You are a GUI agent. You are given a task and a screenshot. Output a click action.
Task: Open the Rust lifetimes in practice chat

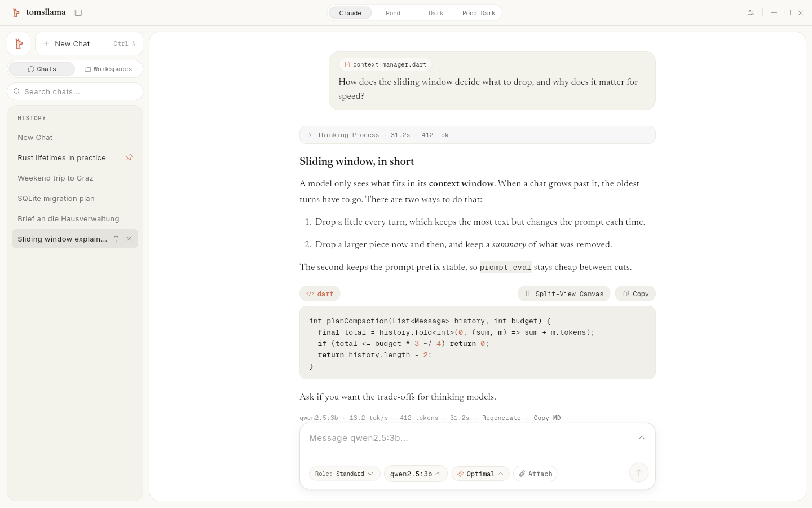(x=68, y=157)
